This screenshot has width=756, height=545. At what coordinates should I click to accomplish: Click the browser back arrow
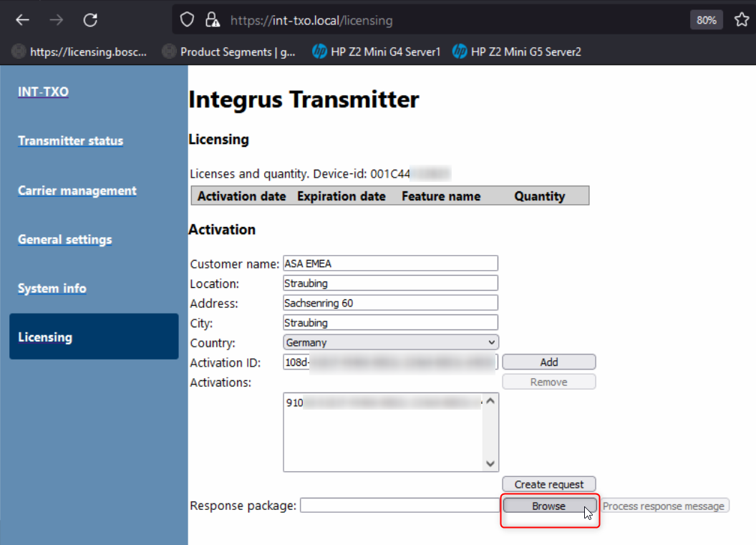coord(23,20)
